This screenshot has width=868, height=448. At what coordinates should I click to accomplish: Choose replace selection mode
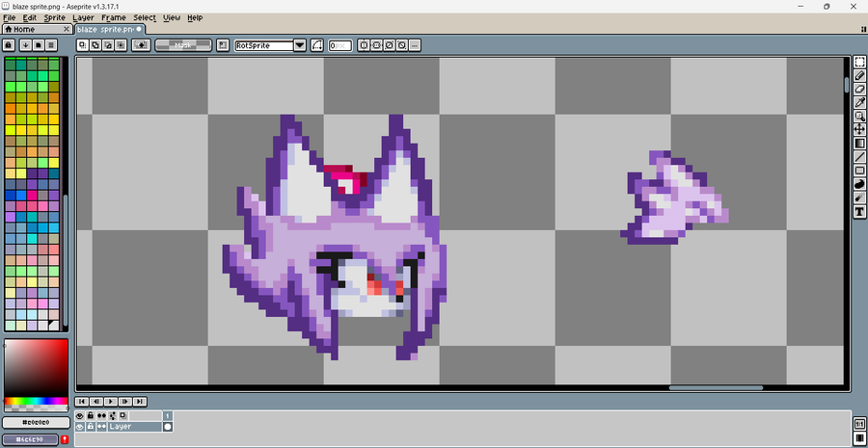coord(83,45)
